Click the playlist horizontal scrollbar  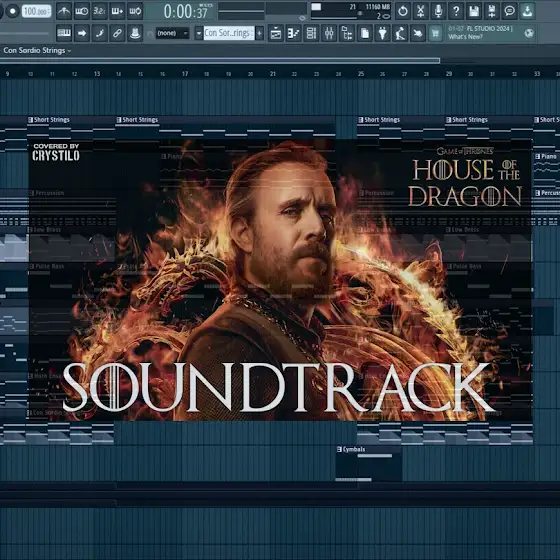(220, 60)
